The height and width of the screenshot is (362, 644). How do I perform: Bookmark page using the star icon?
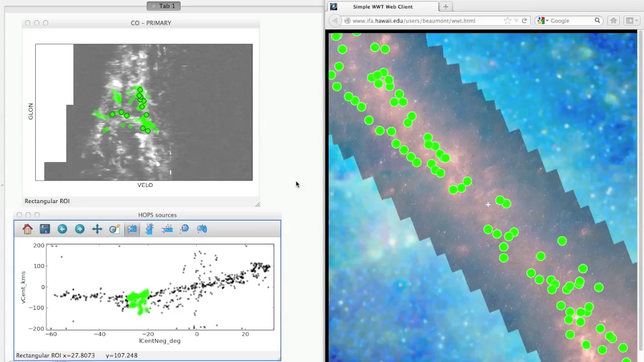(x=508, y=21)
